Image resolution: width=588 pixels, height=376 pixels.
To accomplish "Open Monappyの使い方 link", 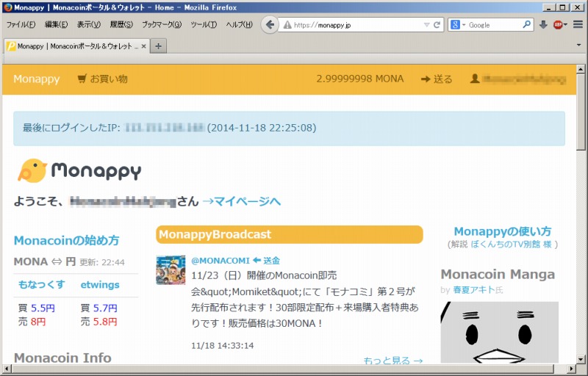I will coord(503,231).
